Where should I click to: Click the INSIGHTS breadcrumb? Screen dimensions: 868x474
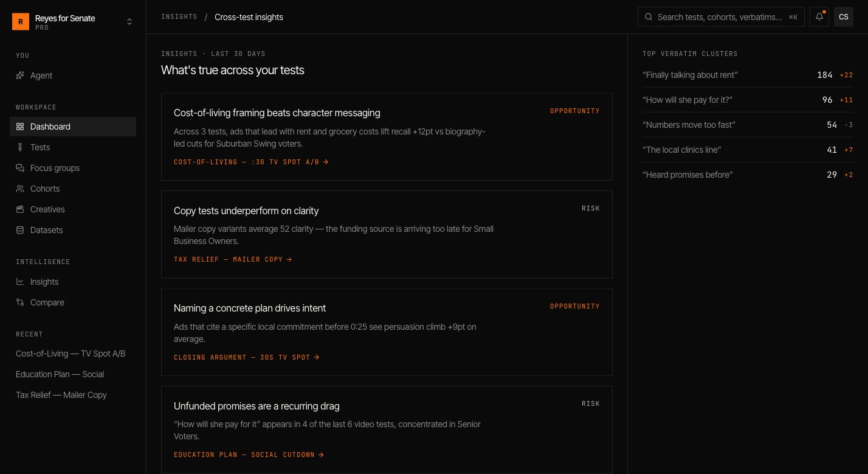[179, 17]
